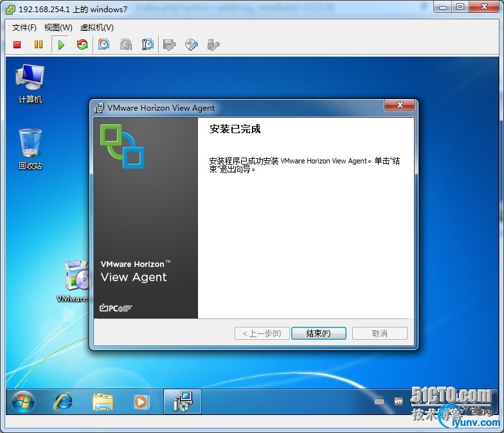
Task: Click the USB device connect icon
Action: tap(213, 45)
